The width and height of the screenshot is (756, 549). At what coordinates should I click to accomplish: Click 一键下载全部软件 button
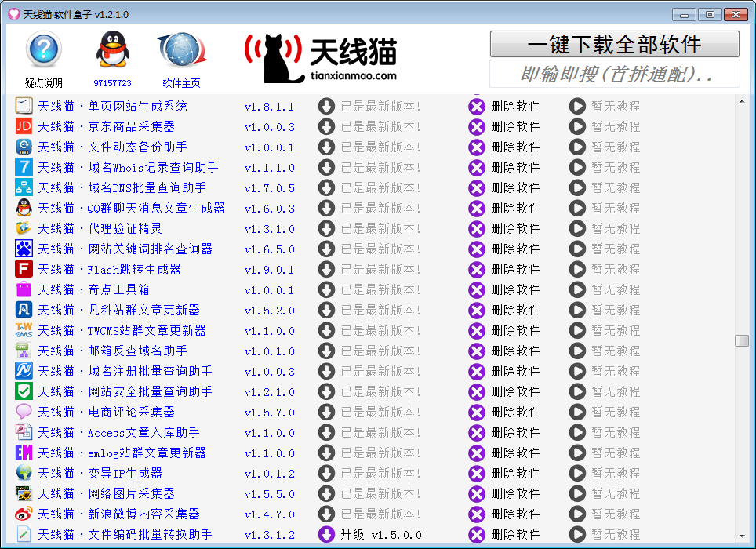(614, 45)
